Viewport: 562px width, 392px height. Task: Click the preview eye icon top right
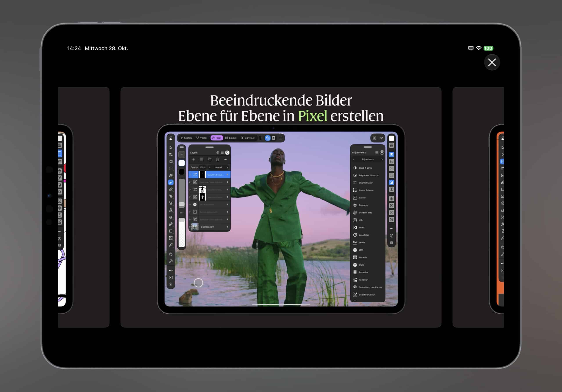pyautogui.click(x=374, y=138)
